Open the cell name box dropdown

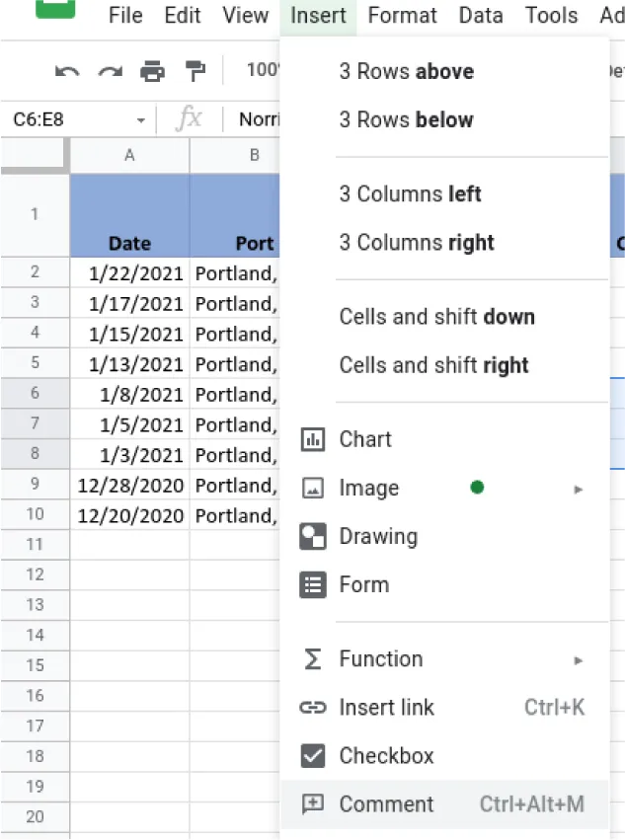(141, 120)
